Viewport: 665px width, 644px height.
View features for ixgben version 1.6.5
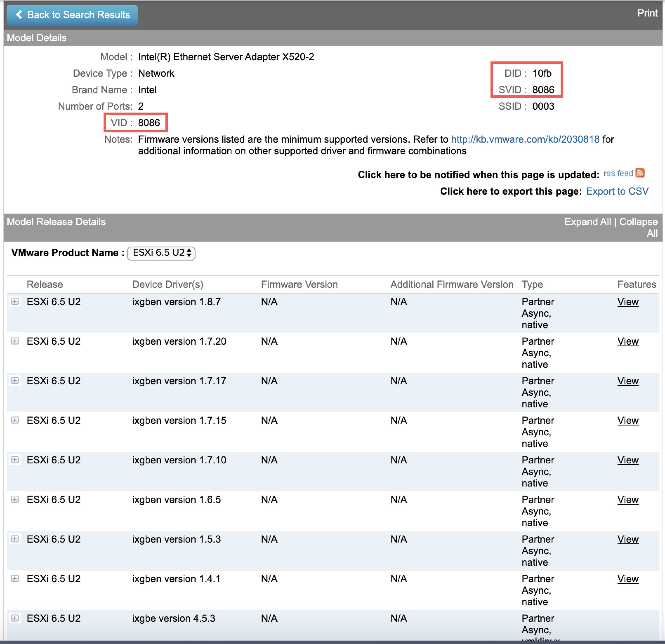click(628, 500)
